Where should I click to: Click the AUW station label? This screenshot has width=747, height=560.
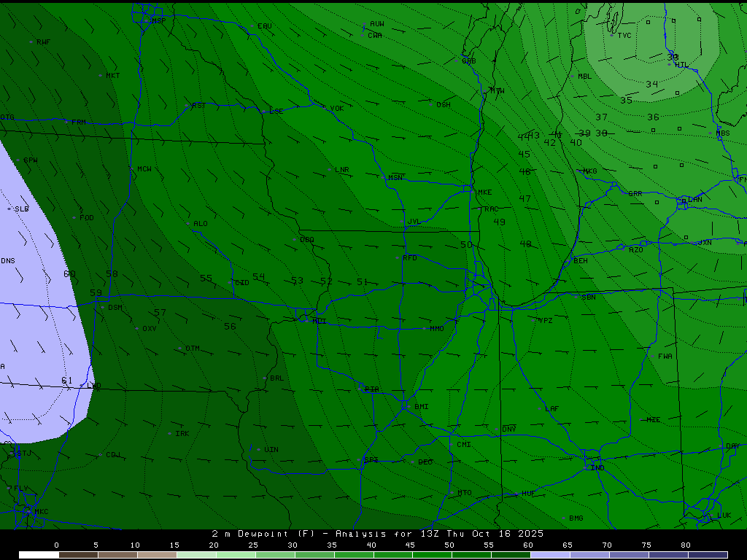[377, 24]
